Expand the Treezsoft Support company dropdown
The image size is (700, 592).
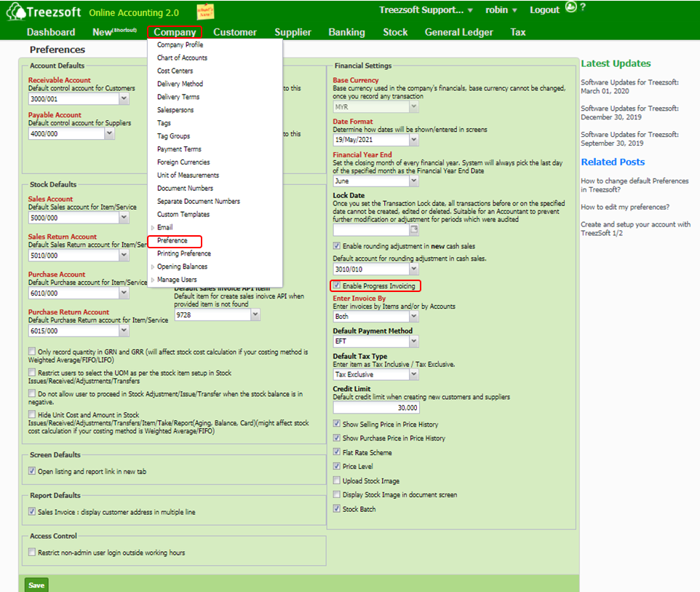click(470, 10)
